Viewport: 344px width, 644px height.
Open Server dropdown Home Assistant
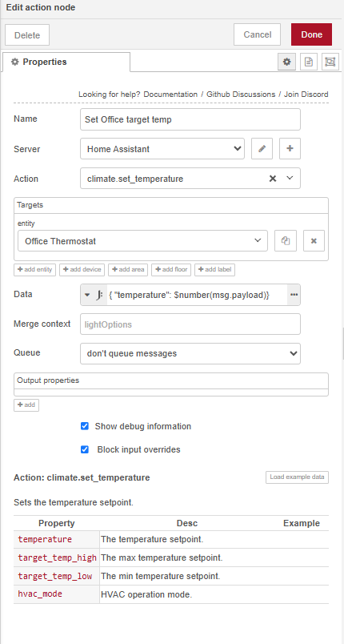point(162,149)
